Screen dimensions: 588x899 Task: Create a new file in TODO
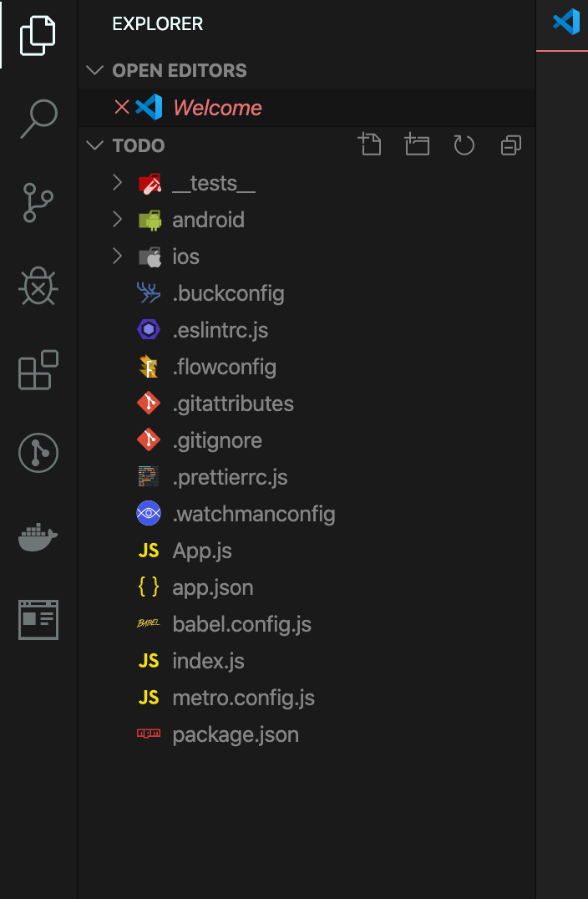[x=370, y=145]
